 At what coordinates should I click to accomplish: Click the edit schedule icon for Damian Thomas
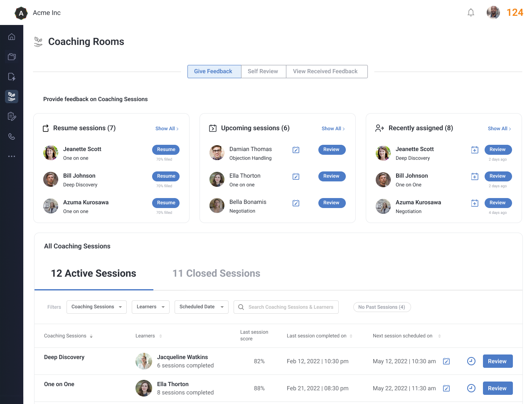[296, 150]
